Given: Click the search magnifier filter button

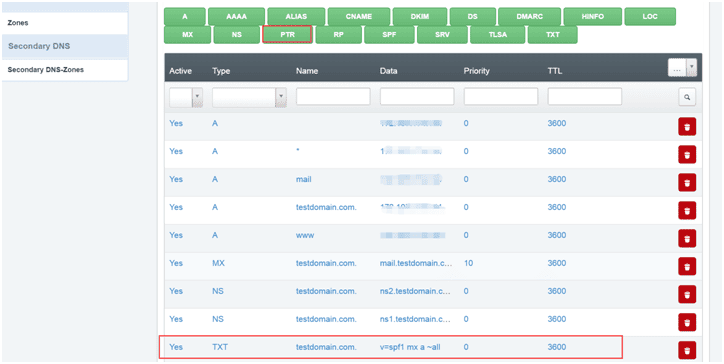Looking at the screenshot, I should point(687,97).
